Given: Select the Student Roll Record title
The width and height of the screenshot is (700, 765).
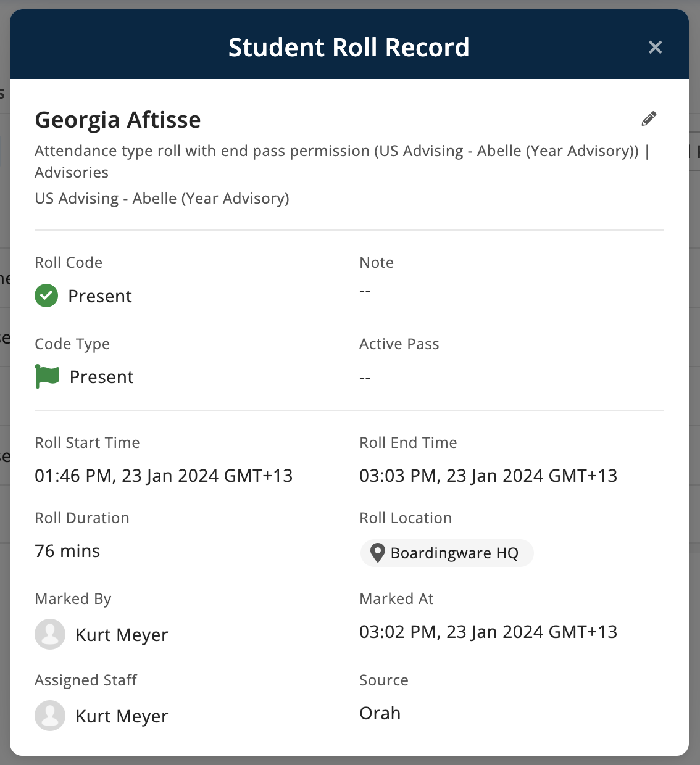Looking at the screenshot, I should (349, 47).
